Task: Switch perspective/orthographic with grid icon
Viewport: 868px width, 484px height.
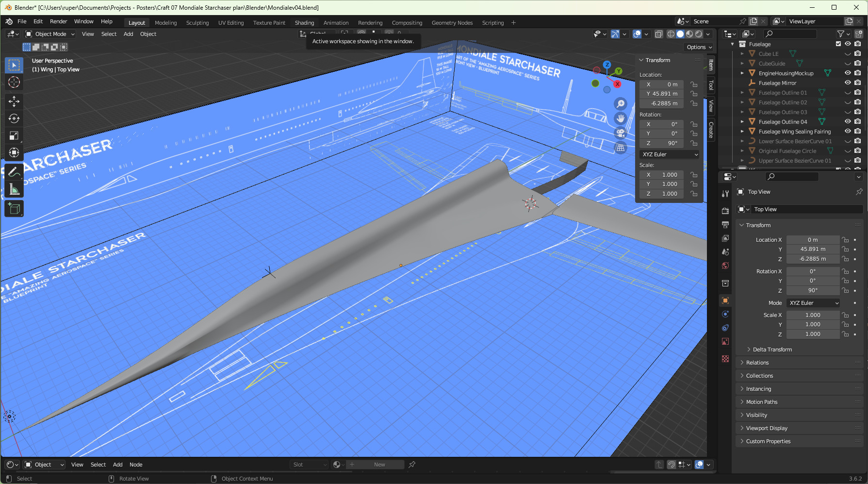Action: pos(621,148)
